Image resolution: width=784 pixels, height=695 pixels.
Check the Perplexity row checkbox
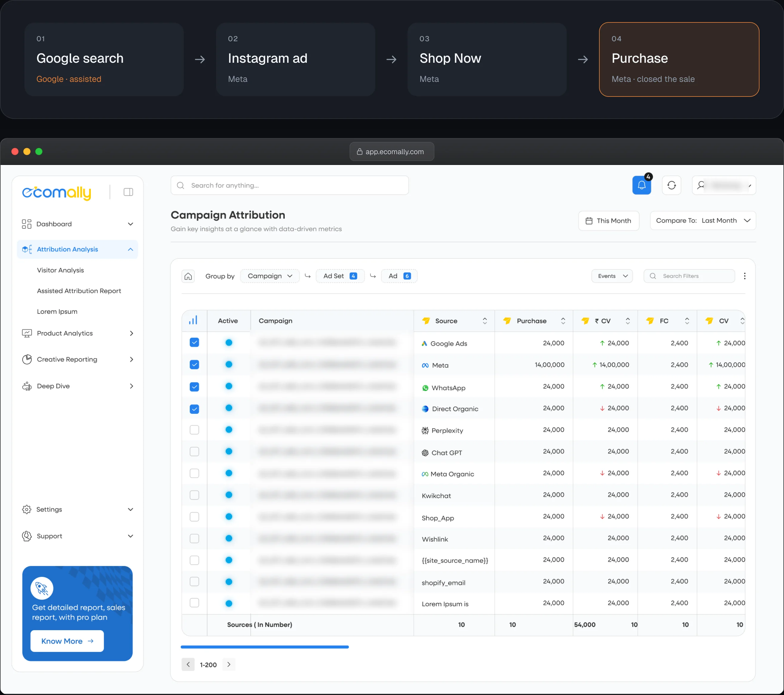coord(194,430)
